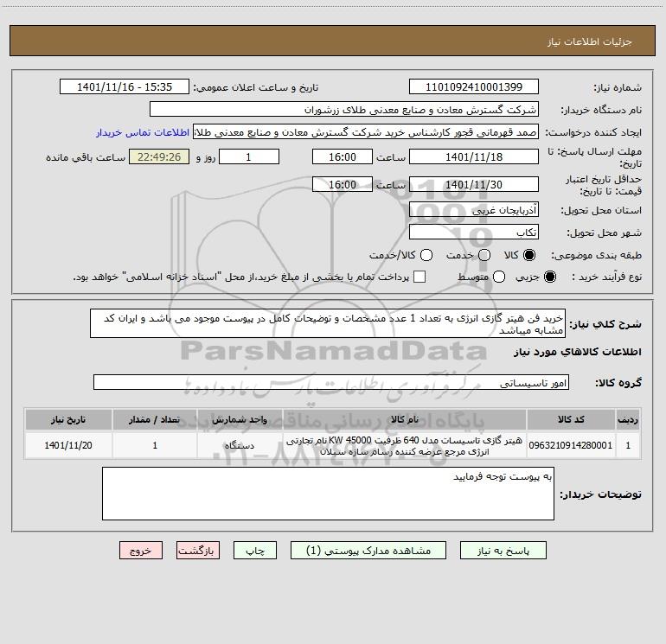Screen dimensions: 666x644
Task: Click the نام کالا column header
Action: point(405,419)
